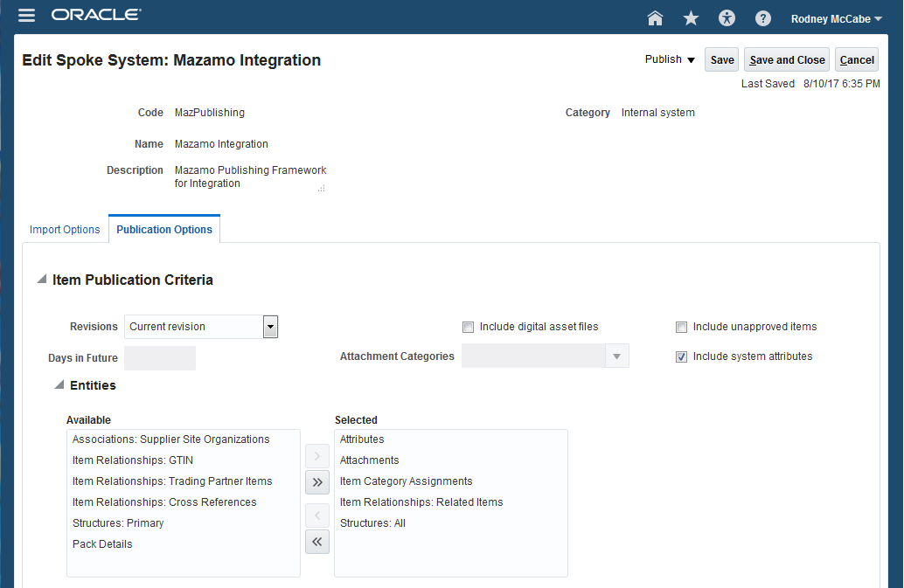Click the MazPublishing code value
Screen dimensions: 904x588
pos(210,113)
